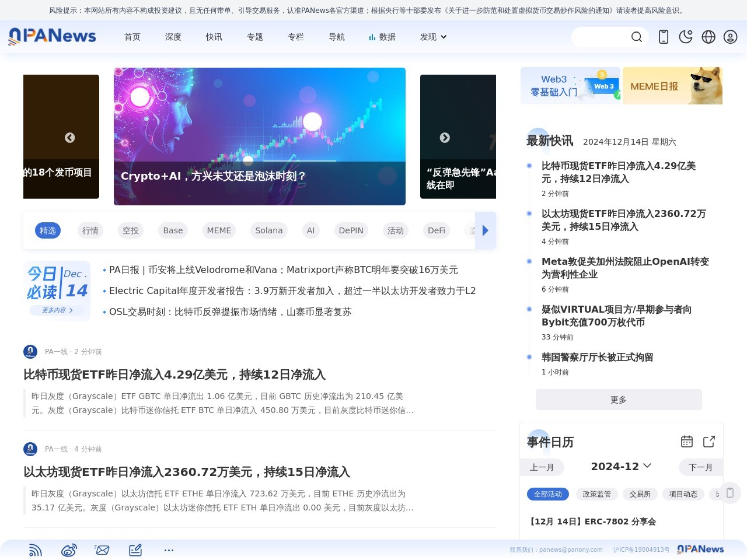Screen dimensions: 747x560
Task: Filter events by 政策监管
Action: 596,494
